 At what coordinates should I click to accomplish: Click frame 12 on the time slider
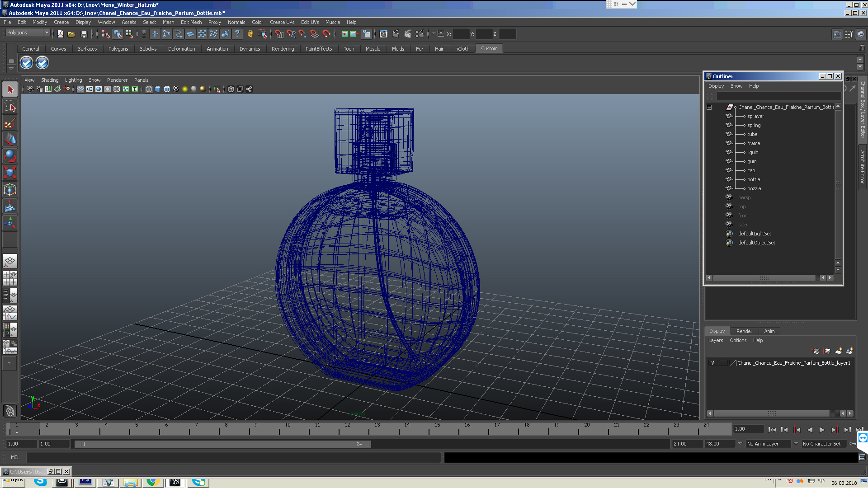click(x=347, y=429)
